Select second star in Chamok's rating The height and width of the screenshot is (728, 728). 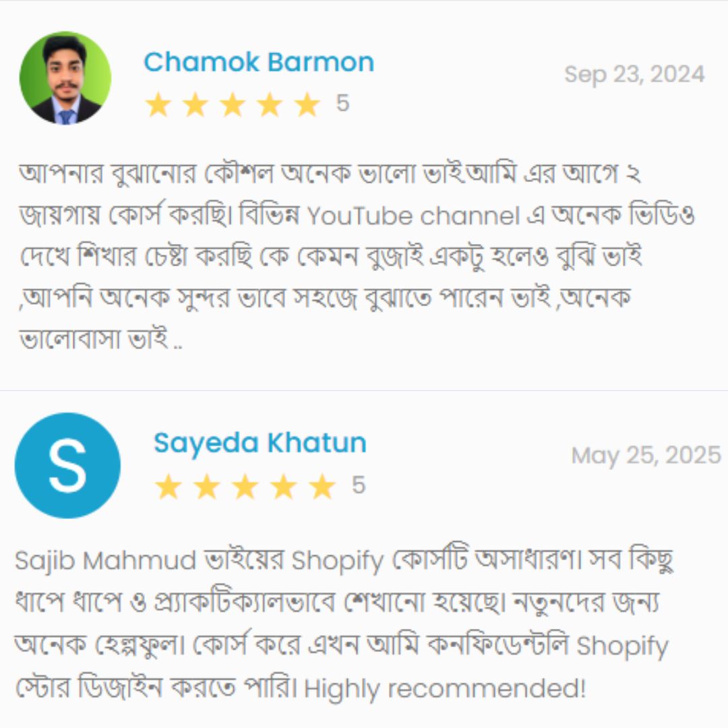click(x=195, y=104)
